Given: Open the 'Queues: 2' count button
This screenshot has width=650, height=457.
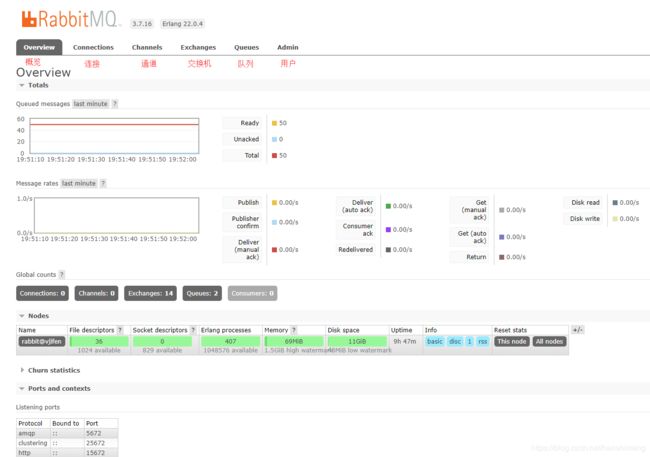Looking at the screenshot, I should [202, 293].
